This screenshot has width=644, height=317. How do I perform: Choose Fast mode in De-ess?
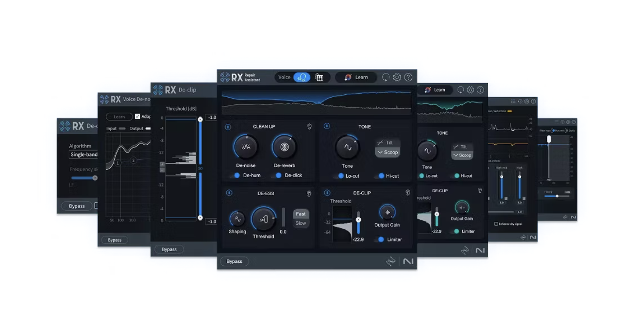click(300, 214)
